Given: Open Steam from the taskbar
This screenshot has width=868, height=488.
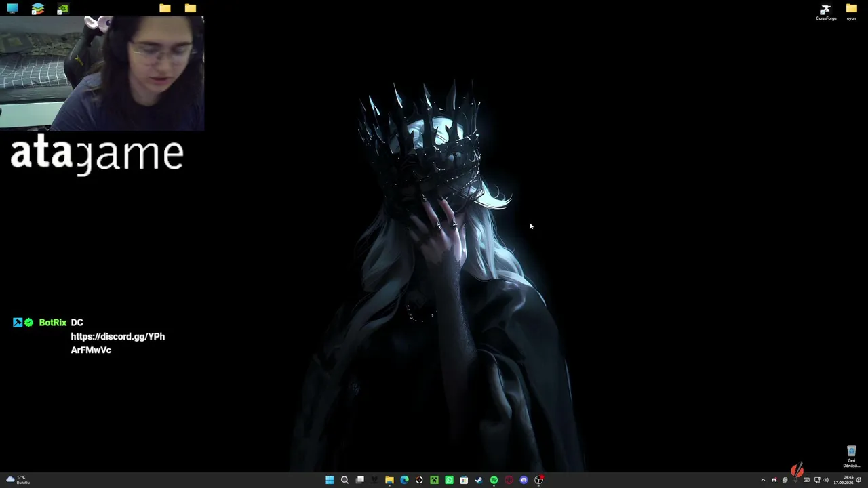Looking at the screenshot, I should click(x=479, y=480).
